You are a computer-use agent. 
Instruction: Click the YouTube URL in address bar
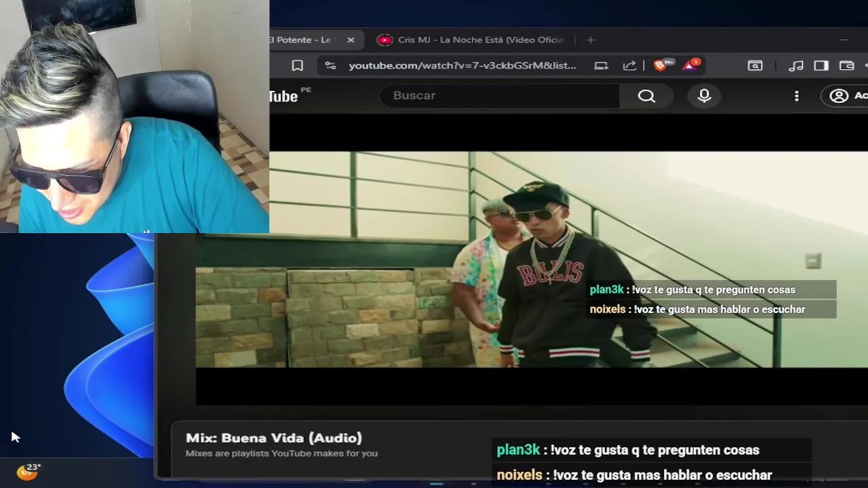(x=462, y=66)
